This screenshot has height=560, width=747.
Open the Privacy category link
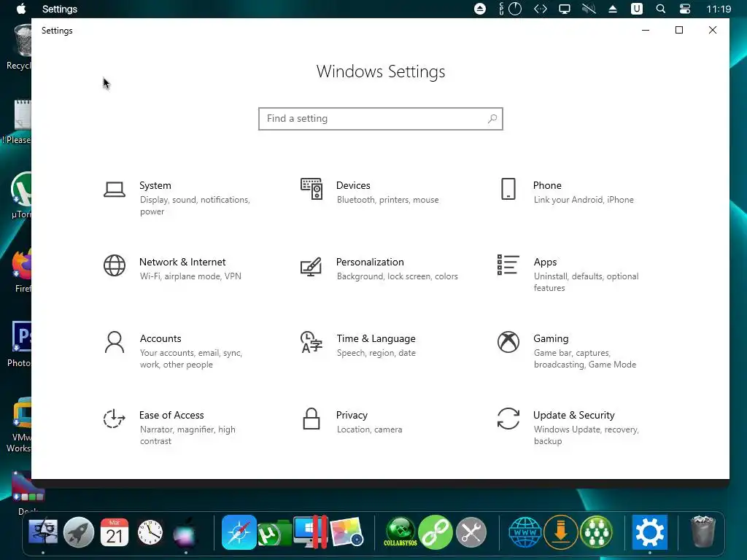[352, 415]
